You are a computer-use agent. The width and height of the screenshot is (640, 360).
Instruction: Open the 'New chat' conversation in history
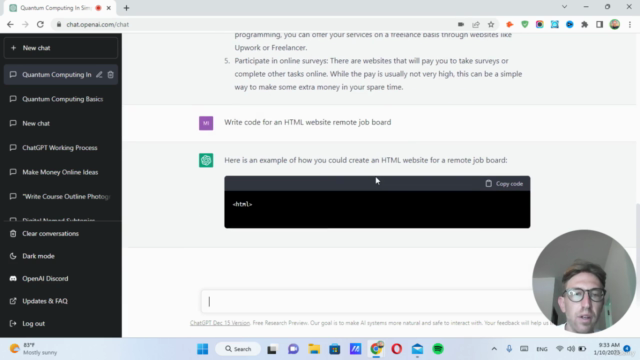pyautogui.click(x=61, y=123)
